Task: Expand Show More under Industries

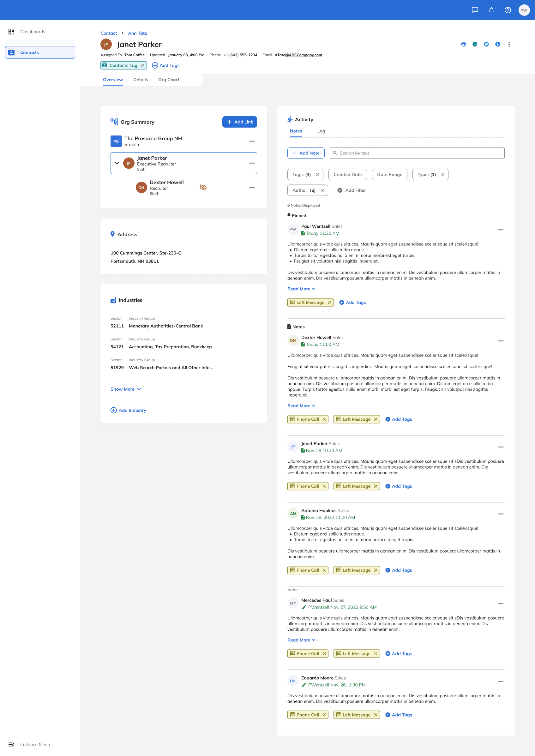Action: 126,389
